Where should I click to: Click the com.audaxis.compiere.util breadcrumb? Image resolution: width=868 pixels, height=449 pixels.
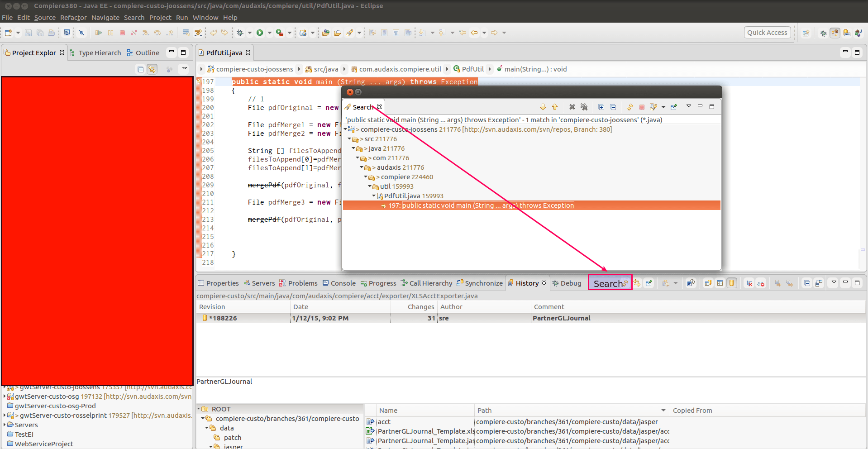pyautogui.click(x=396, y=69)
